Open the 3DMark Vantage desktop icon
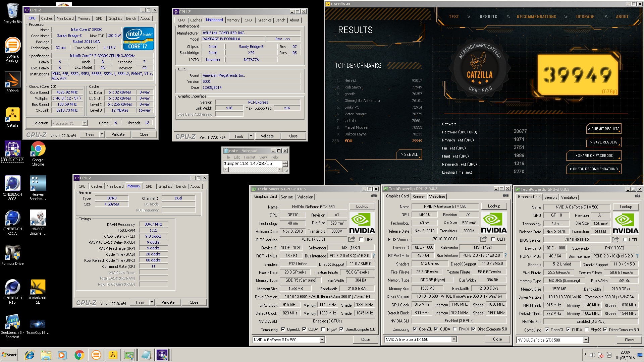This screenshot has height=362, width=644. [12, 50]
